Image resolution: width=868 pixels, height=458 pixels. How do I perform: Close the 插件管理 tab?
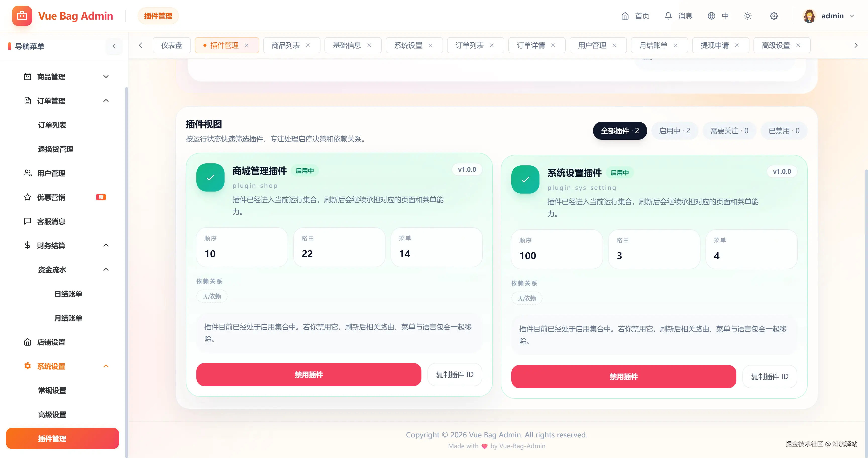point(246,45)
